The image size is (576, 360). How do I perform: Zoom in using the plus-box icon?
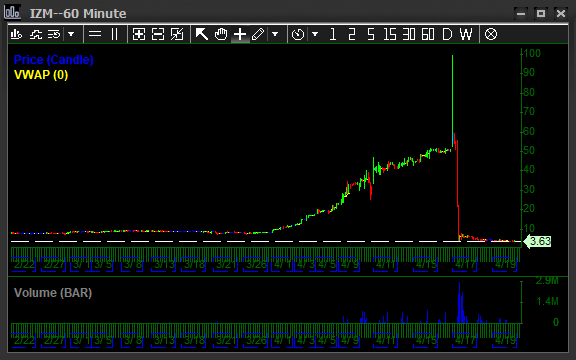click(x=139, y=35)
